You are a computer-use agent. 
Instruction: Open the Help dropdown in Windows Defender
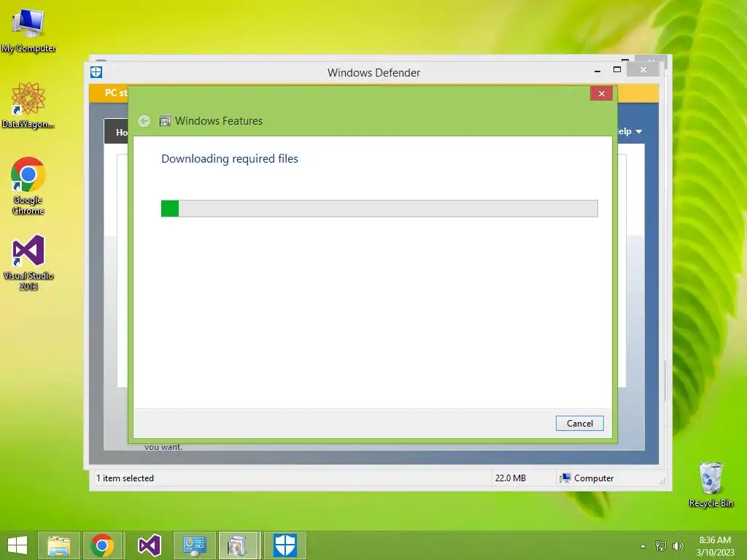(x=630, y=131)
